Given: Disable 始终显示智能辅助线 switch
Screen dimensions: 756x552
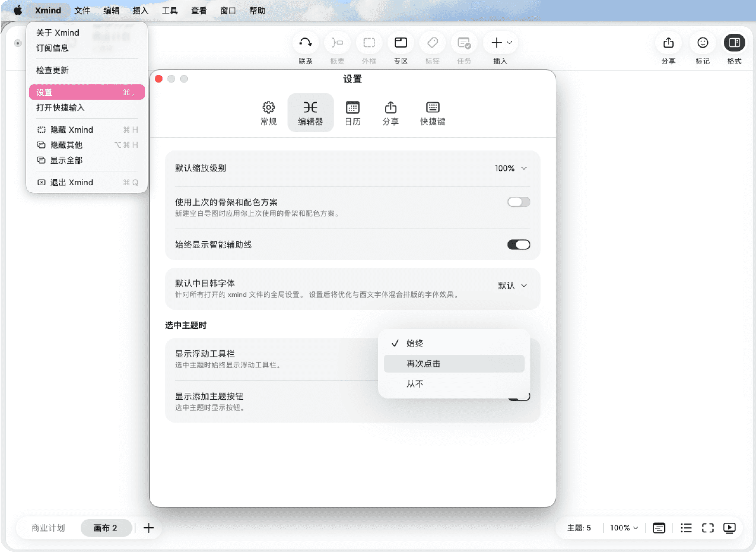Looking at the screenshot, I should pos(519,245).
